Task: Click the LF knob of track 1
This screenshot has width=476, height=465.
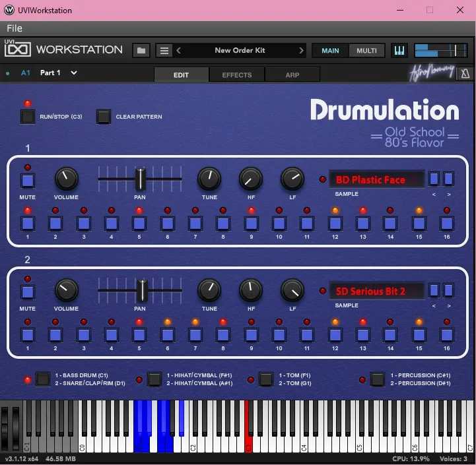Action: pyautogui.click(x=292, y=179)
